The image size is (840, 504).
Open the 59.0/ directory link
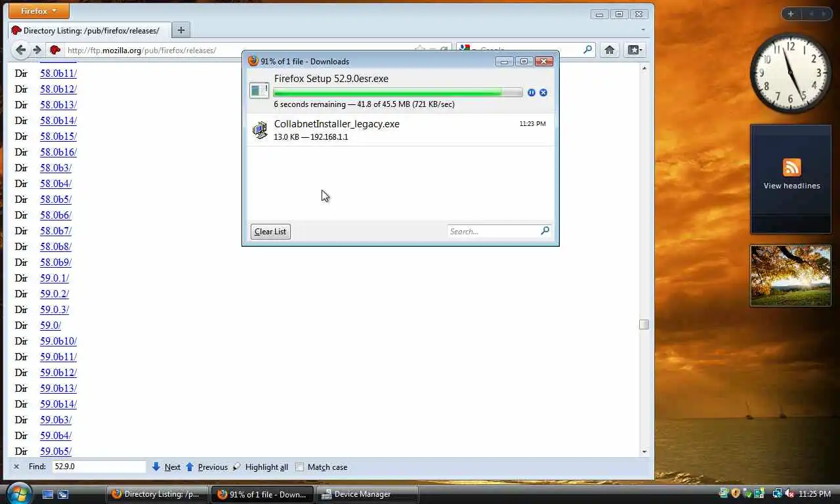[x=51, y=325]
